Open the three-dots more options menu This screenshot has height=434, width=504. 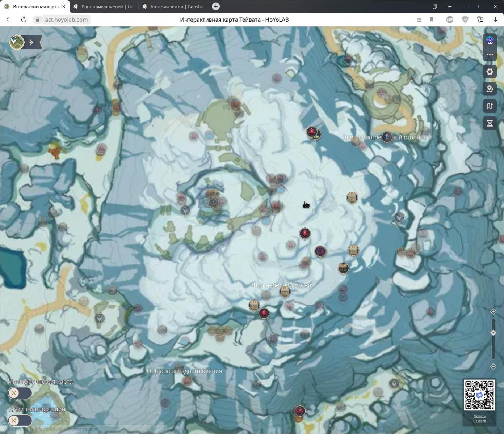tap(490, 55)
